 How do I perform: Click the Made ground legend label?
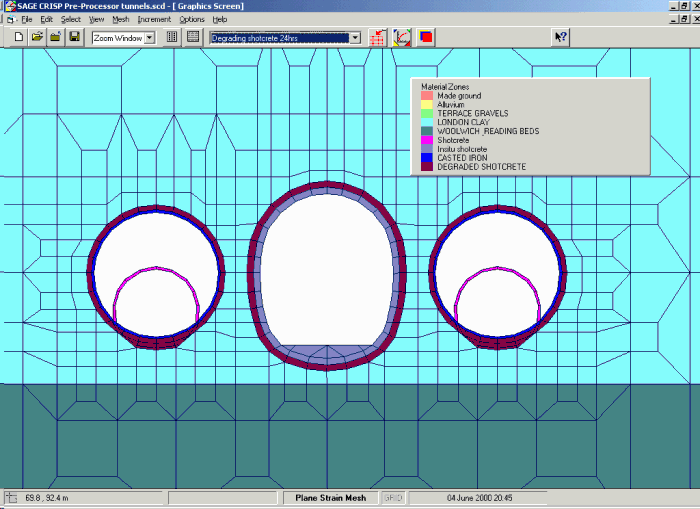click(459, 96)
